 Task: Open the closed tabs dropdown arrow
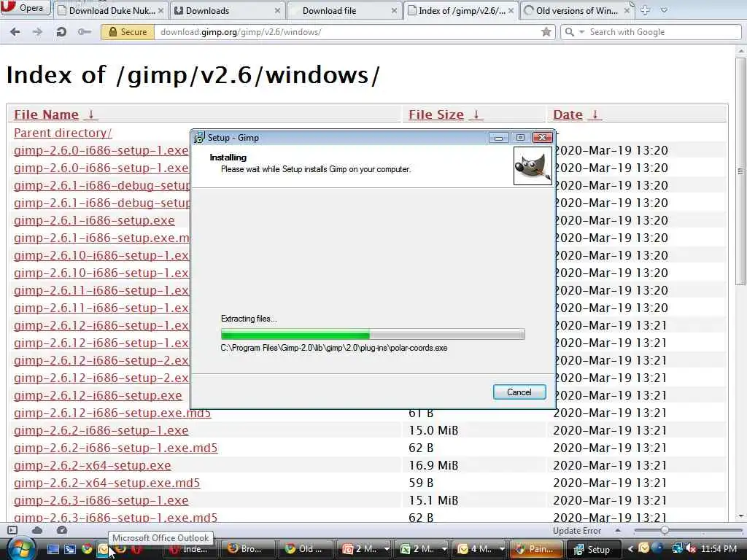pyautogui.click(x=664, y=10)
